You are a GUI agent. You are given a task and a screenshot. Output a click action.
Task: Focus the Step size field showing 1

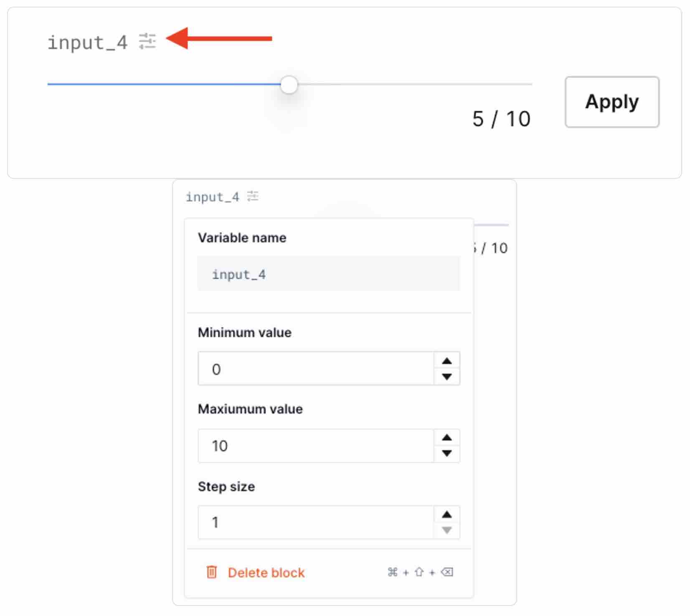pos(316,522)
